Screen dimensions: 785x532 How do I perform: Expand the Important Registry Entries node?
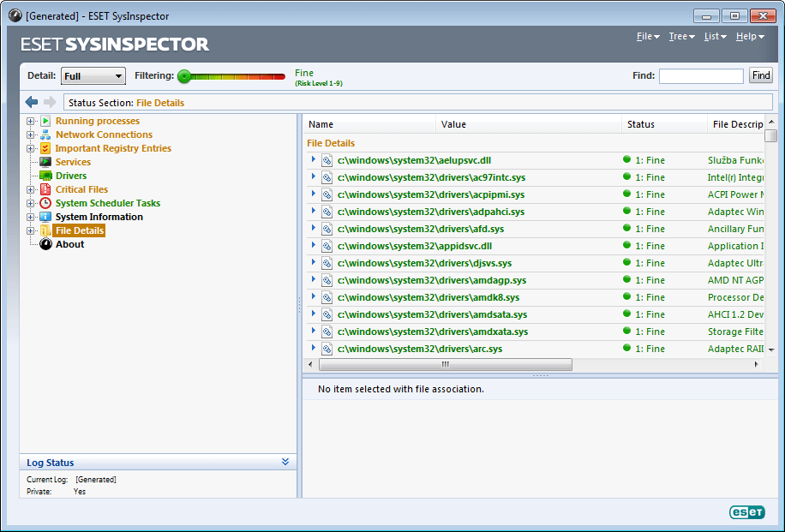[x=31, y=148]
